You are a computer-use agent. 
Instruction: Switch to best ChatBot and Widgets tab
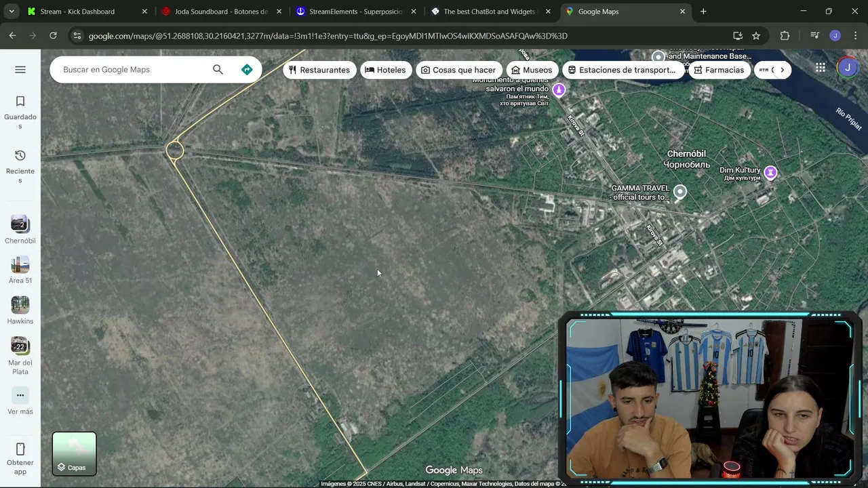pos(490,12)
